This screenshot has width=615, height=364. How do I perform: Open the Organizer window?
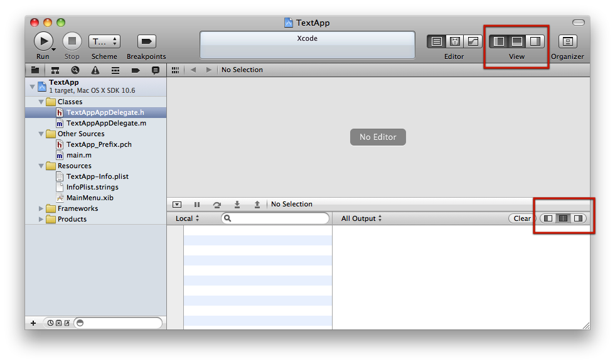tap(567, 41)
